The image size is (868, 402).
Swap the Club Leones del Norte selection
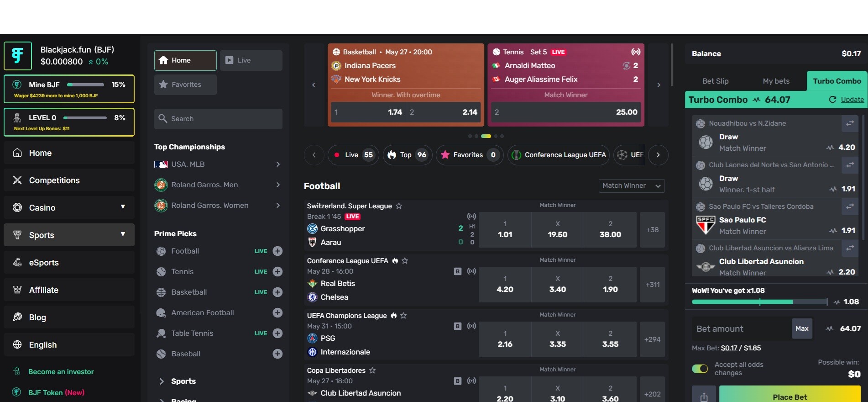coord(850,165)
